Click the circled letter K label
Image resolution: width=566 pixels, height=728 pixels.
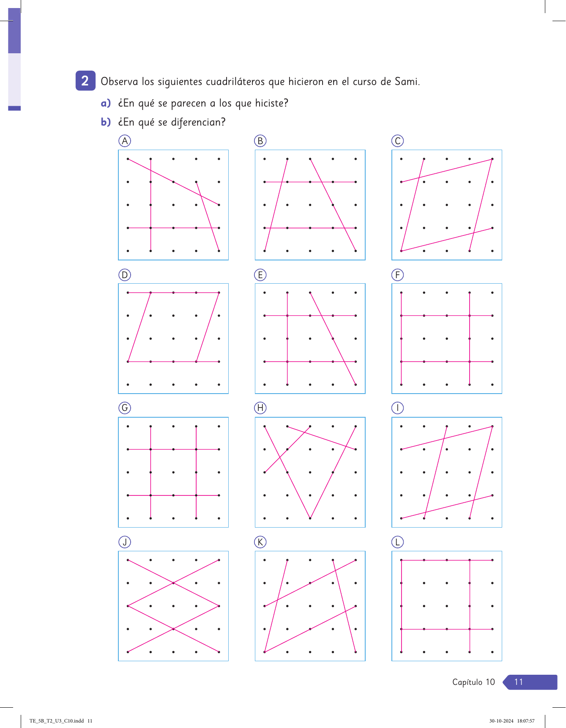(260, 542)
